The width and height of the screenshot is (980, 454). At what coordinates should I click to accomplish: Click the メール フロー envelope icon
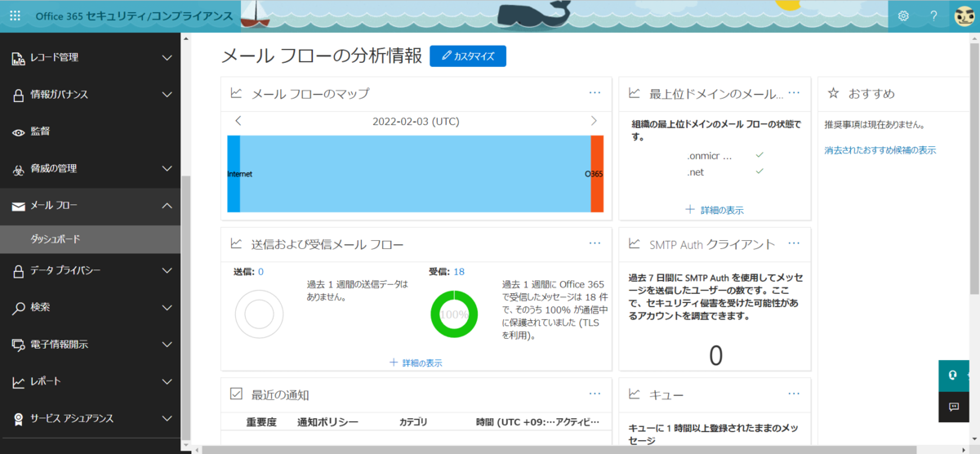[17, 206]
